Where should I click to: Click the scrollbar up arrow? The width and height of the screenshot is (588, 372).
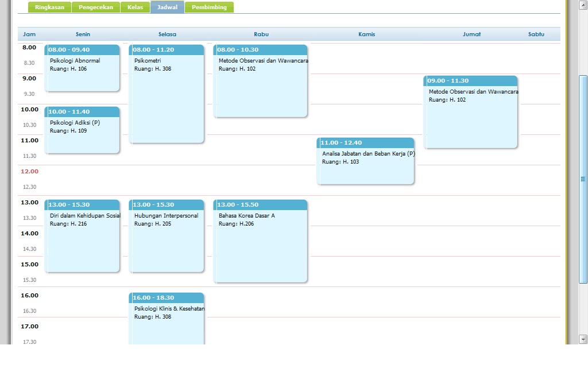tap(583, 5)
